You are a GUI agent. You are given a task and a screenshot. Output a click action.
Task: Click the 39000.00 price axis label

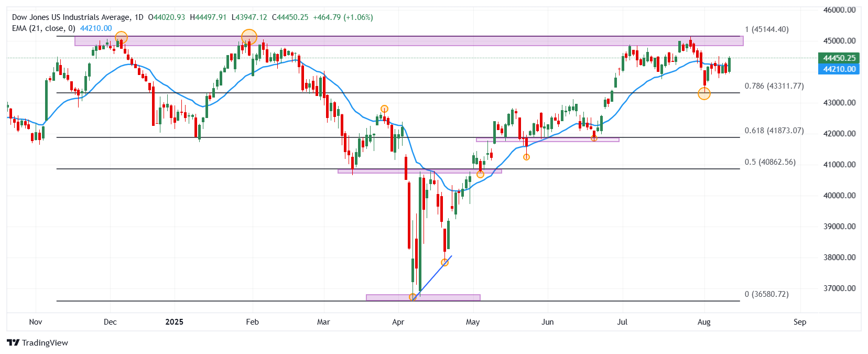(839, 227)
